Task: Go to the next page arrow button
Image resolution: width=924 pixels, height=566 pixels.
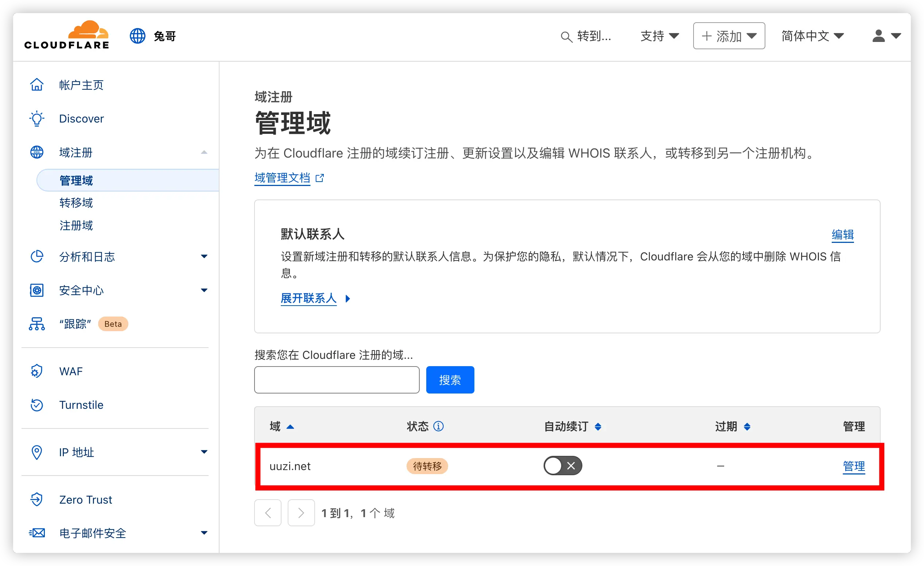Action: pyautogui.click(x=301, y=513)
